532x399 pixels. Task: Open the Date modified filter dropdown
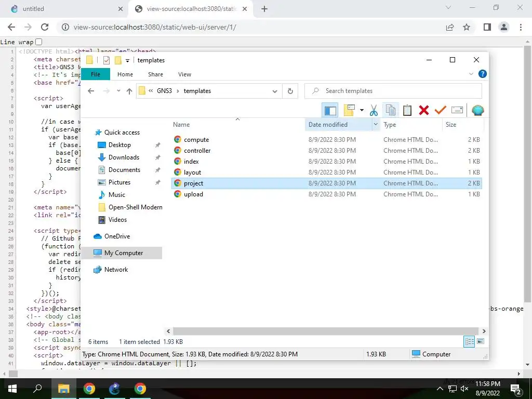pyautogui.click(x=376, y=125)
